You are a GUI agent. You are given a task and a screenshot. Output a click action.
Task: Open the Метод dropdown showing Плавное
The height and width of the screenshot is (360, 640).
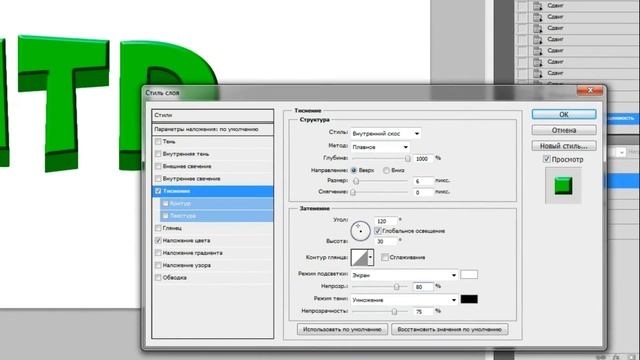[380, 147]
